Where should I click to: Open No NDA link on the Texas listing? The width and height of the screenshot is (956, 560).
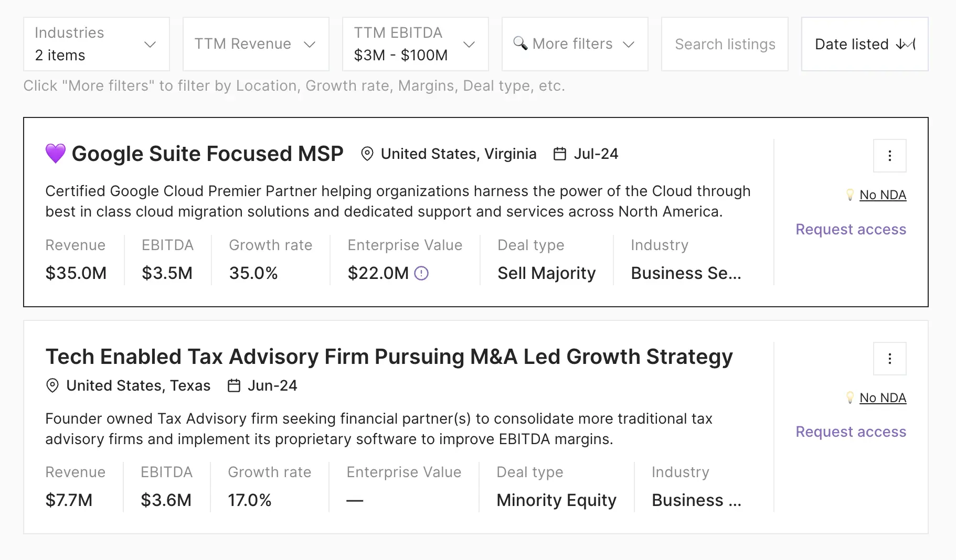[883, 397]
